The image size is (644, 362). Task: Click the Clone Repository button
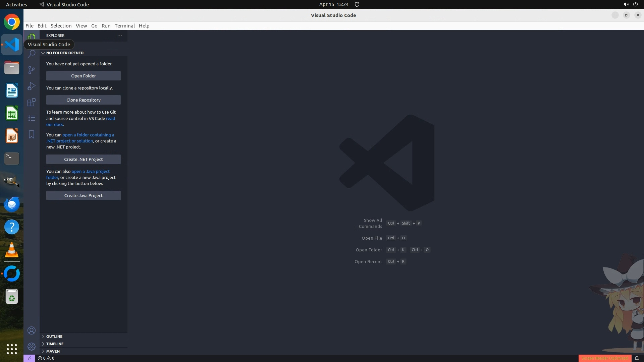[83, 100]
